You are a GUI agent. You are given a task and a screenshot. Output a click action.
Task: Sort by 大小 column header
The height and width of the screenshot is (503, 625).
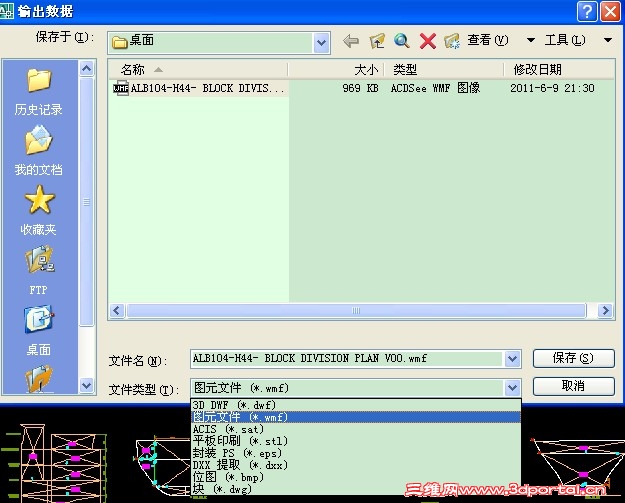[x=336, y=70]
